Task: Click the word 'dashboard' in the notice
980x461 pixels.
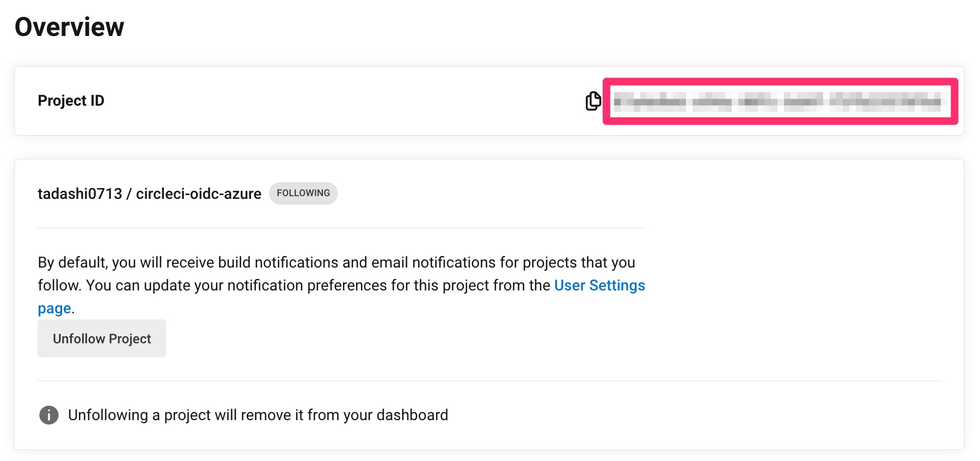Action: (412, 415)
